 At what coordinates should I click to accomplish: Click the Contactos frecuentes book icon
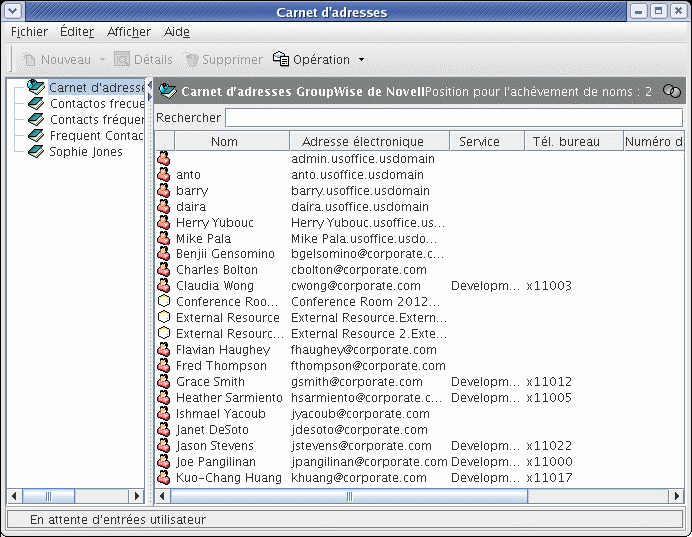tap(36, 104)
